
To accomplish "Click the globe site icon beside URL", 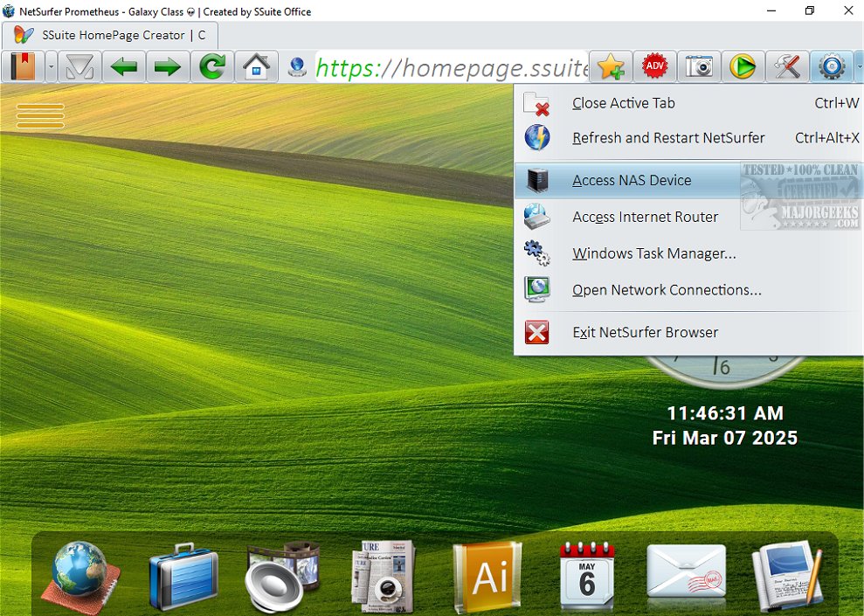I will (297, 67).
